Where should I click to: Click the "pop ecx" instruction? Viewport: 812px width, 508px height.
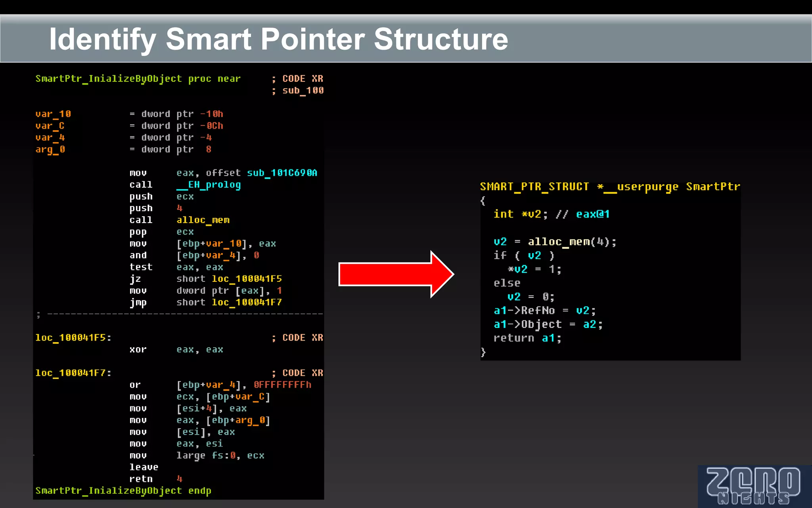click(x=161, y=232)
